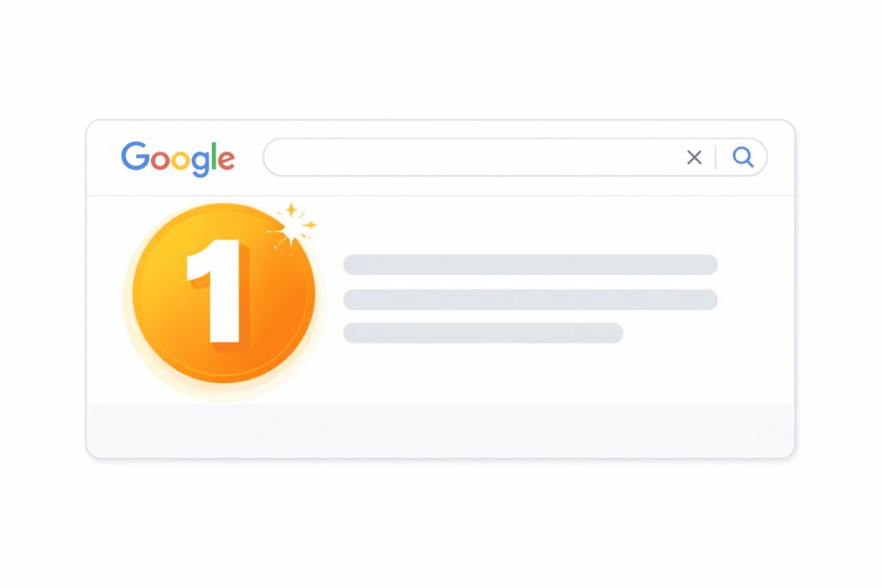Focus the empty Google search input field
The image size is (882, 588).
tap(474, 157)
